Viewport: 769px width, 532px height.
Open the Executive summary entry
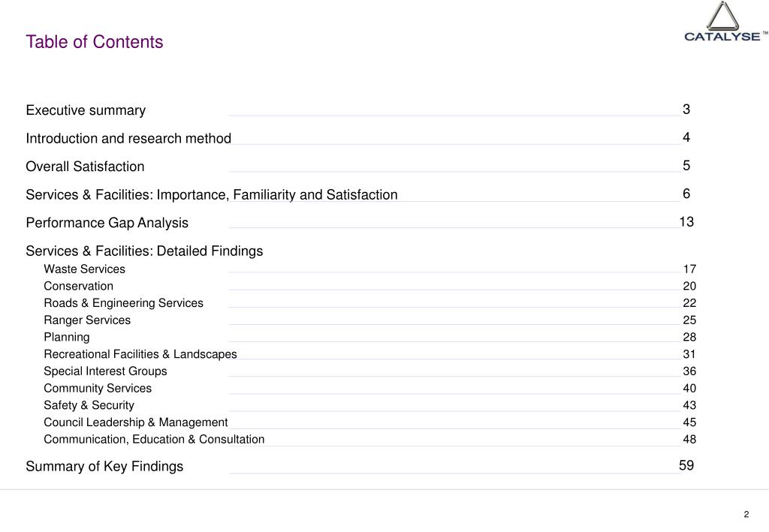(86, 110)
